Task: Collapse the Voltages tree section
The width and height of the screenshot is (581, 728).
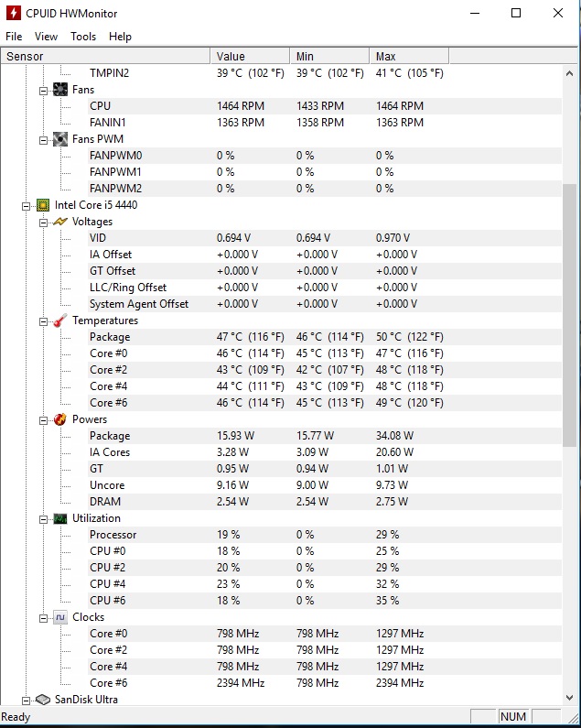Action: pyautogui.click(x=43, y=222)
